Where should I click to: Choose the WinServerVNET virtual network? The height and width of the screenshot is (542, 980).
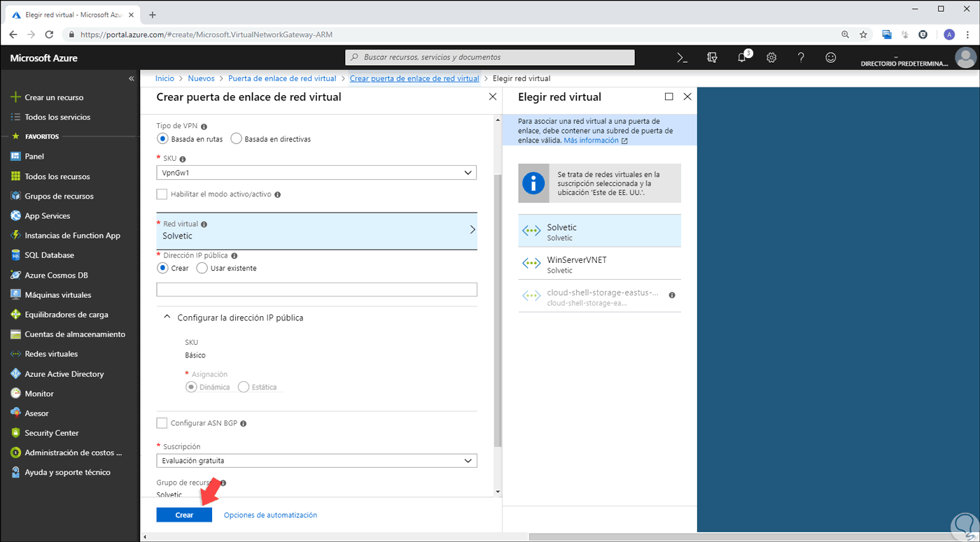[599, 264]
